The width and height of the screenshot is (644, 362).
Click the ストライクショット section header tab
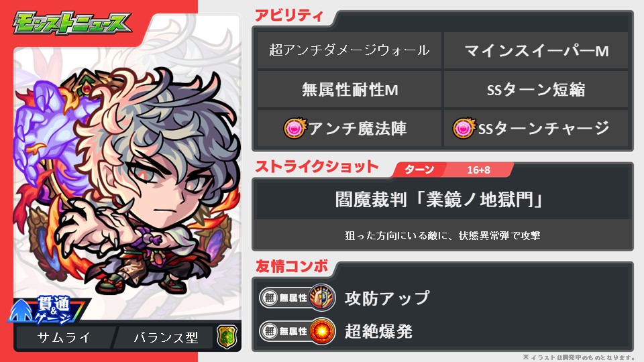317,167
